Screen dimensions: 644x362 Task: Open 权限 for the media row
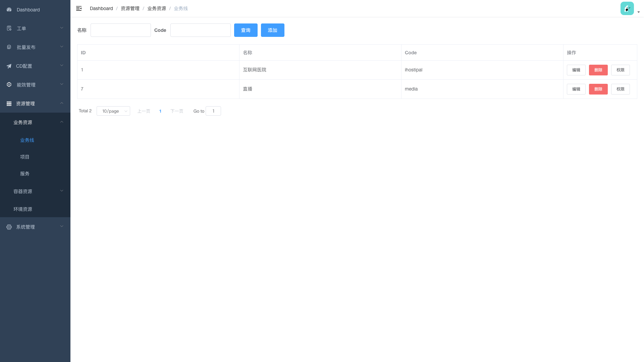point(620,89)
